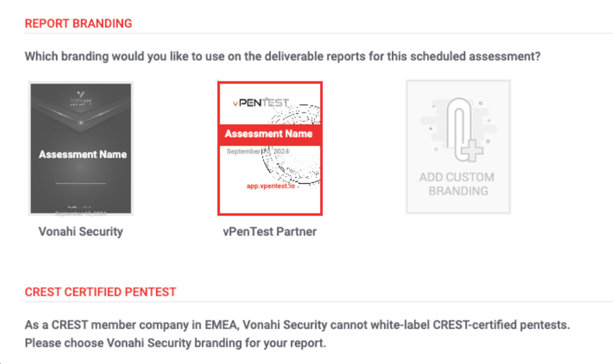
Task: Click the "vPenTest Partner" caption label
Action: click(x=270, y=231)
